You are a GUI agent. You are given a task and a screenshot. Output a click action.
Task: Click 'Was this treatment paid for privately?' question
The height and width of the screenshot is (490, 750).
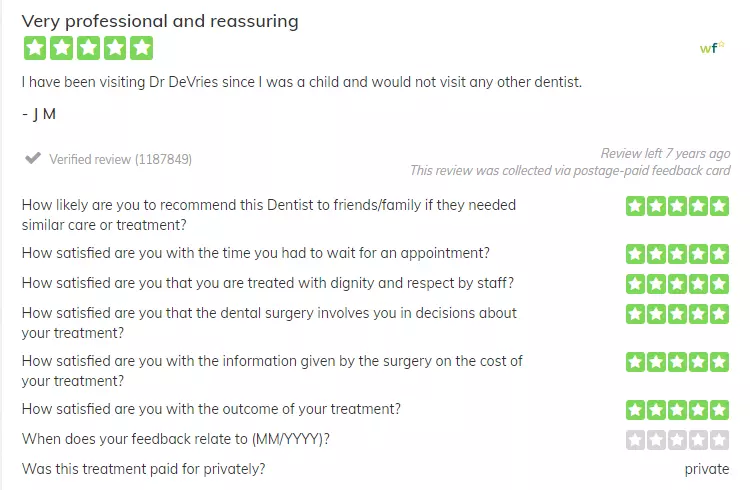(143, 469)
